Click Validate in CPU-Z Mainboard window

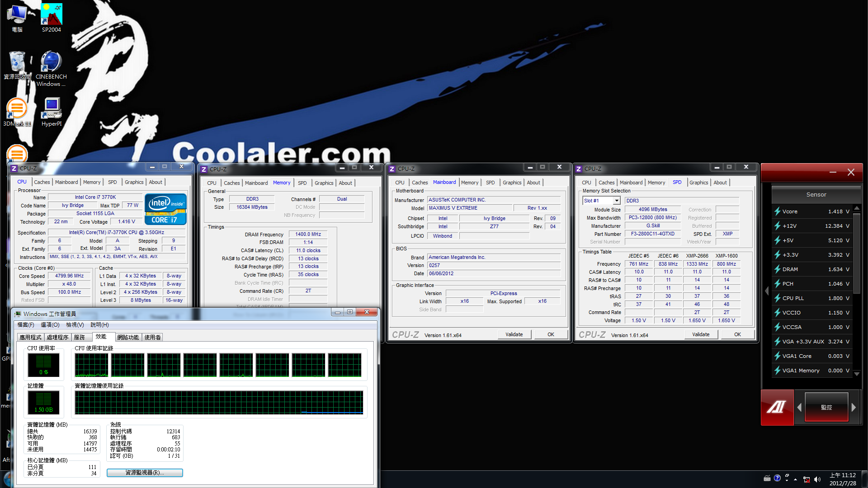(x=514, y=335)
